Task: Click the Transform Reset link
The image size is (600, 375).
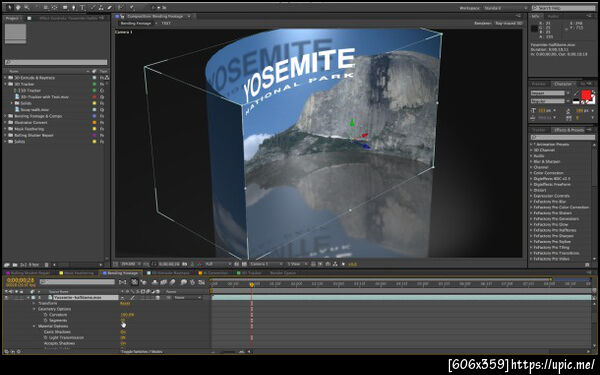Action: point(125,303)
